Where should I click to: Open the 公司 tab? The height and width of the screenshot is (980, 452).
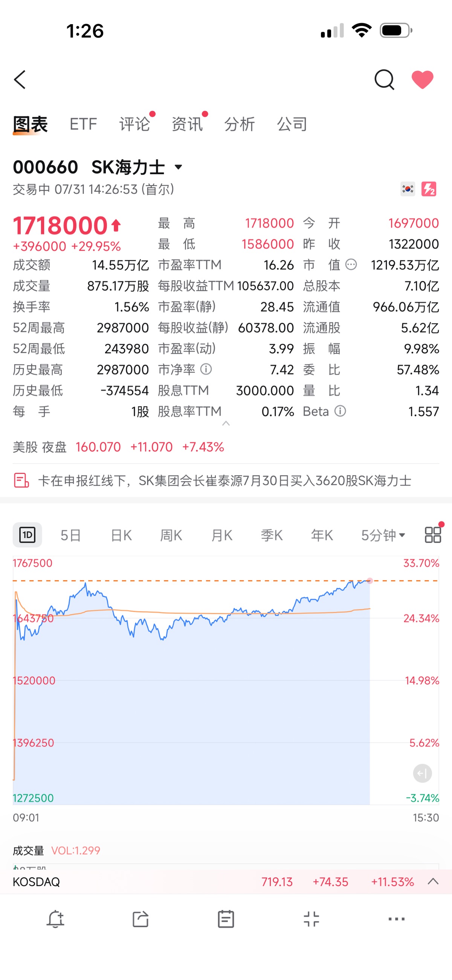point(292,124)
